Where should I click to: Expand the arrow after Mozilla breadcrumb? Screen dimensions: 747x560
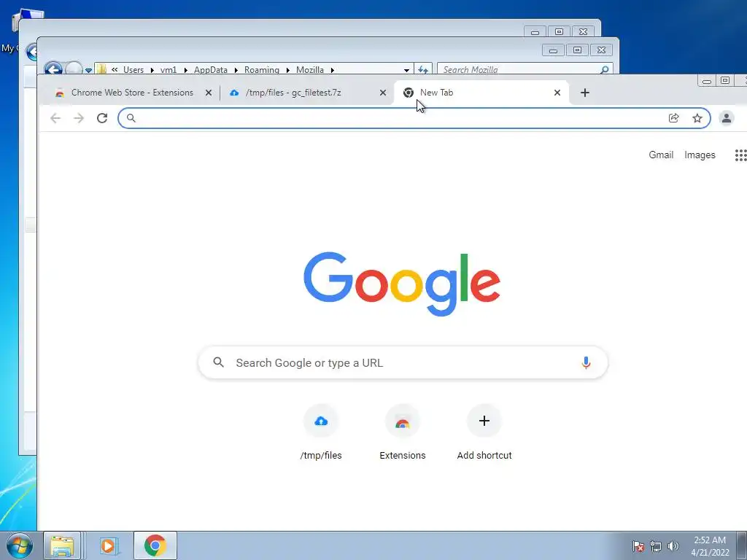pyautogui.click(x=332, y=70)
